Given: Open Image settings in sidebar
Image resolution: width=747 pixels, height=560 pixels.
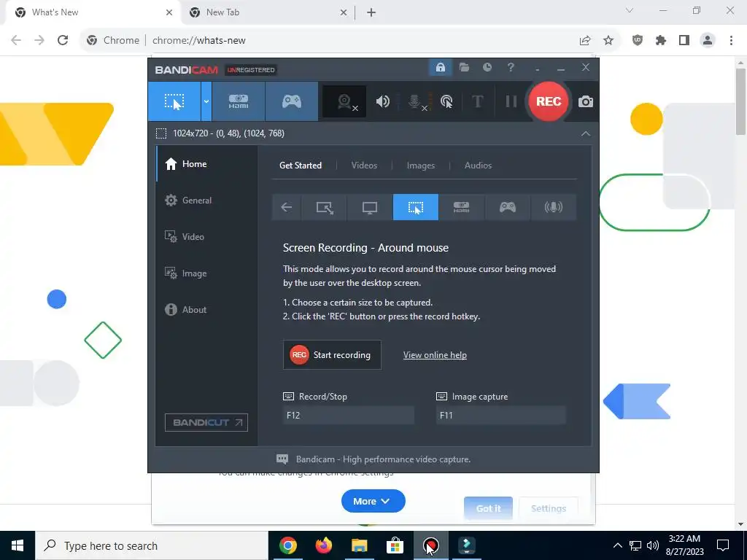Looking at the screenshot, I should pyautogui.click(x=206, y=273).
